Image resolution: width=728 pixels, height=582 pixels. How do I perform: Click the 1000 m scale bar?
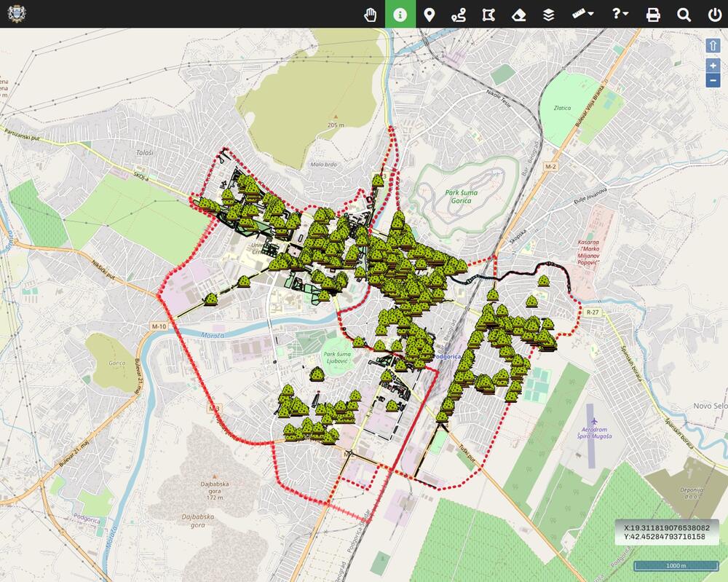click(676, 565)
